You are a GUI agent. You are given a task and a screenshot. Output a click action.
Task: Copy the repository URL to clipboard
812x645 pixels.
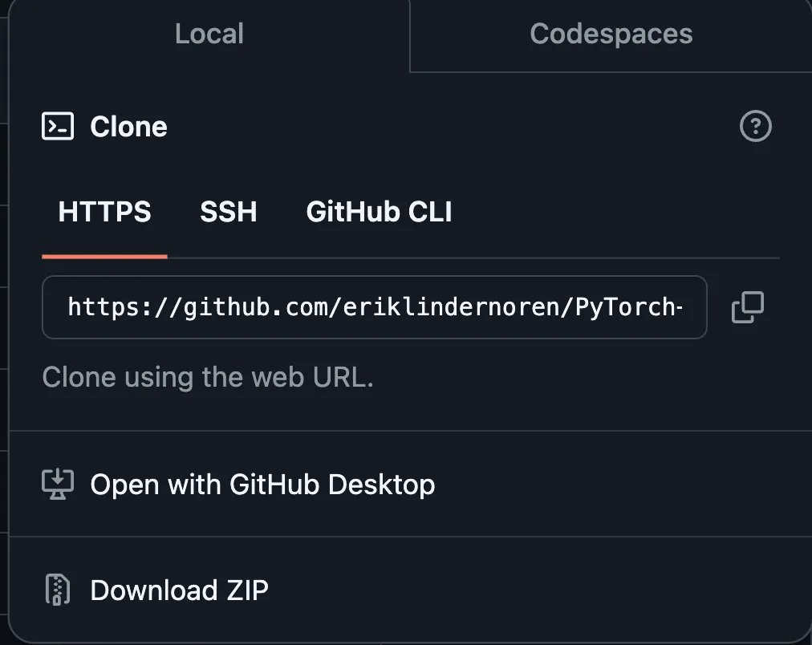(748, 307)
